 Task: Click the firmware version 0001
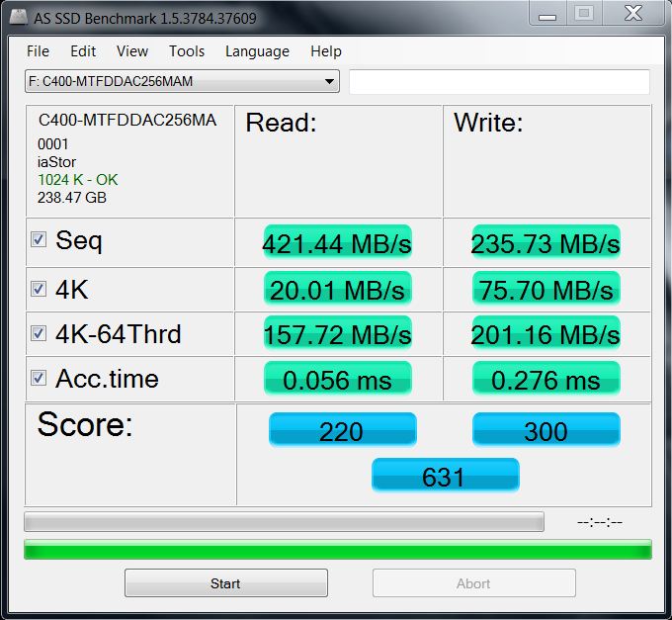coord(52,144)
